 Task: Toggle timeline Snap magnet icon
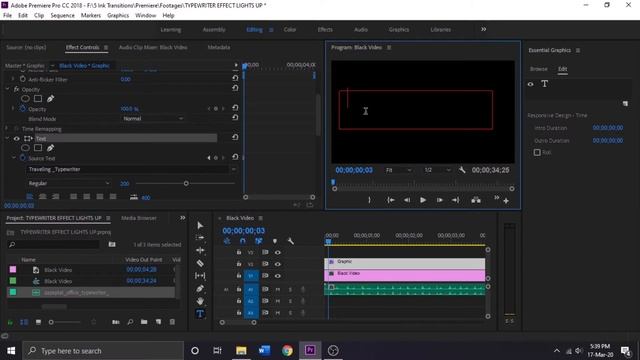[x=242, y=241]
